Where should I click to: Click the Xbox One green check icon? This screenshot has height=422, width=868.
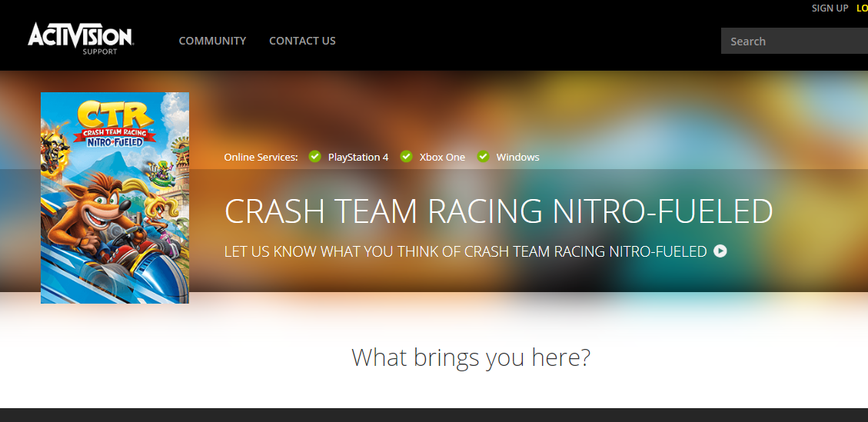[406, 157]
